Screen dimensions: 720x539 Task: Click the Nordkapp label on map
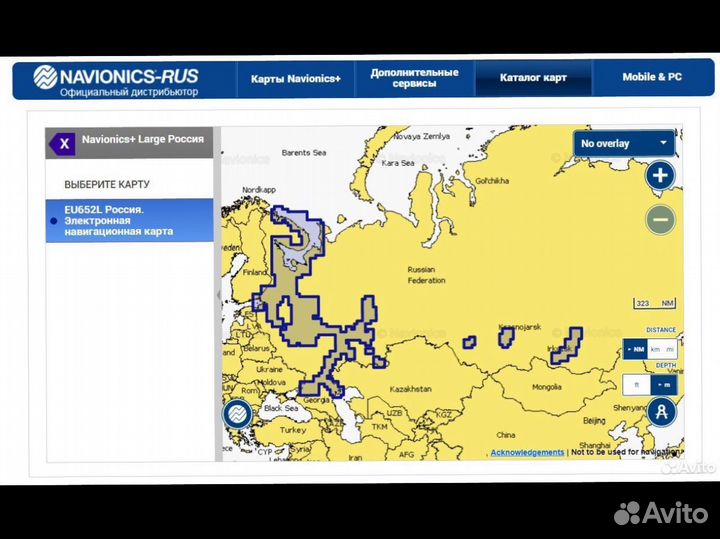pyautogui.click(x=259, y=190)
